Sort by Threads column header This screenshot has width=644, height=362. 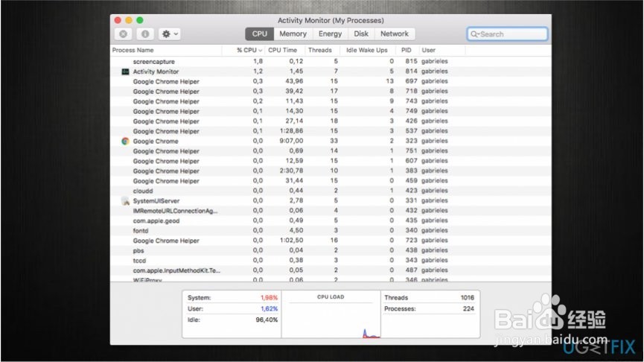[322, 50]
